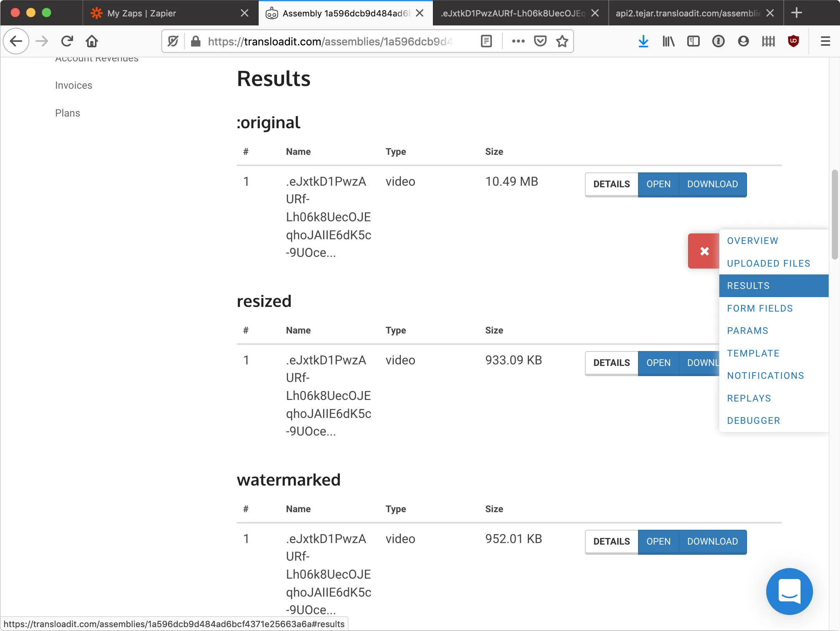
Task: Bookmark this page with the star
Action: [x=562, y=41]
